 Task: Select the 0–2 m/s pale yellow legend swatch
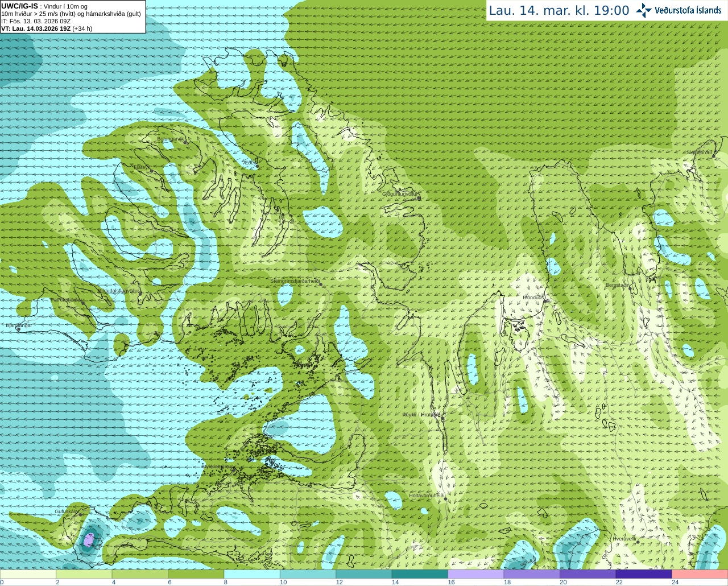(28, 574)
